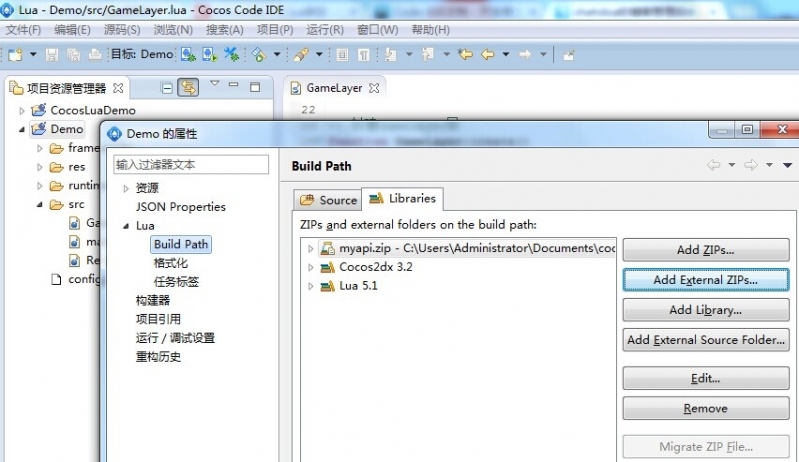Collapse the src folder
The image size is (799, 462).
pos(39,204)
